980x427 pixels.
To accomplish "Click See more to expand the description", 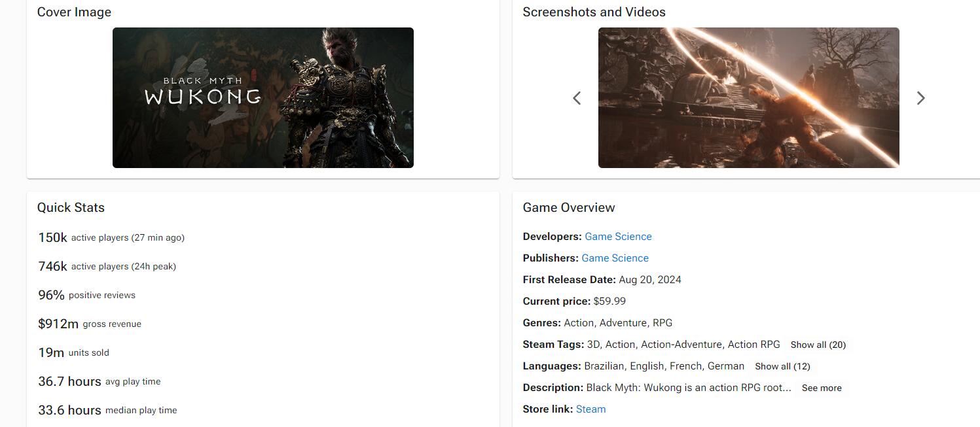I will 822,388.
